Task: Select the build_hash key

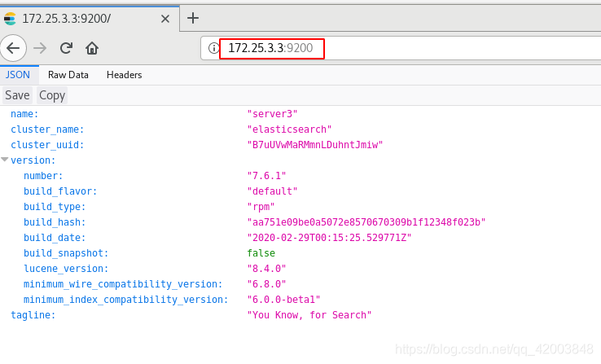Action: point(55,222)
